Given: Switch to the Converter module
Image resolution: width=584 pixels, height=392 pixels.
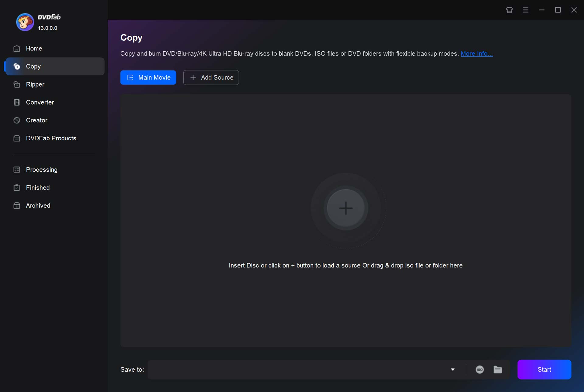Looking at the screenshot, I should pyautogui.click(x=55, y=102).
